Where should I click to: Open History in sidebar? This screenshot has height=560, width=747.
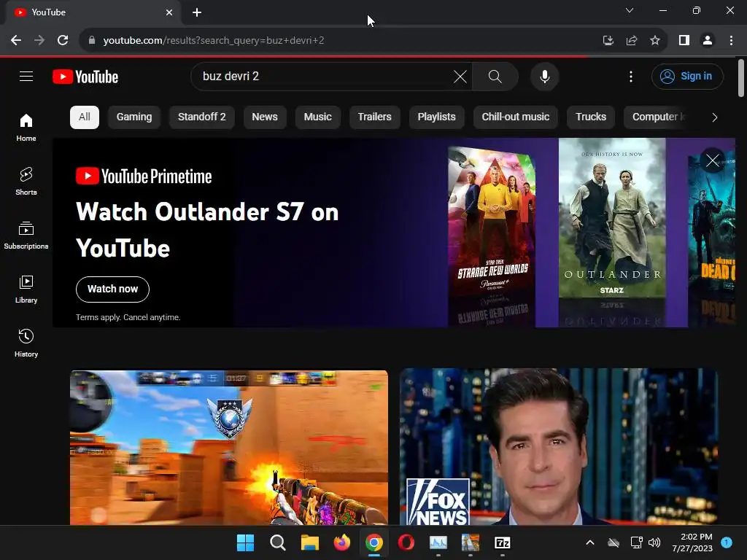point(26,343)
